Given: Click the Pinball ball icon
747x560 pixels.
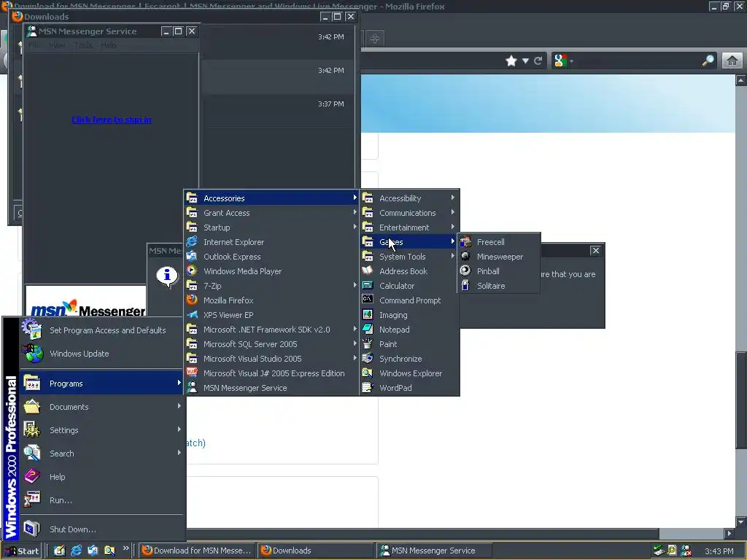Looking at the screenshot, I should click(465, 271).
